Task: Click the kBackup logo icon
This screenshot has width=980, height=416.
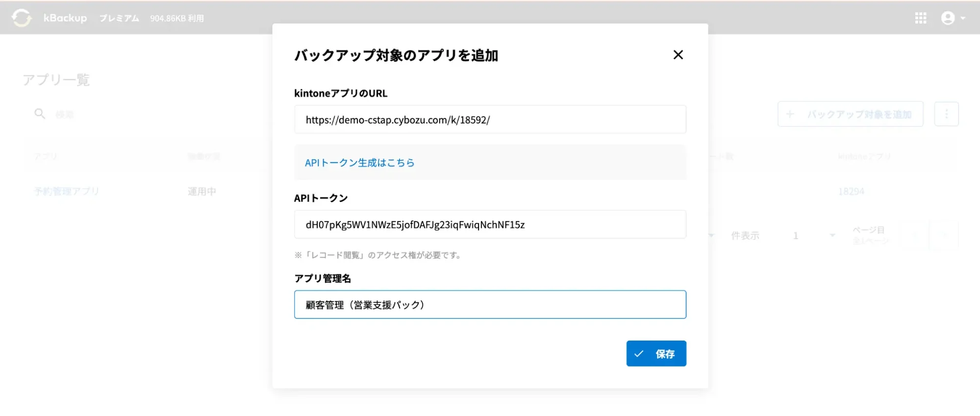Action: click(21, 18)
